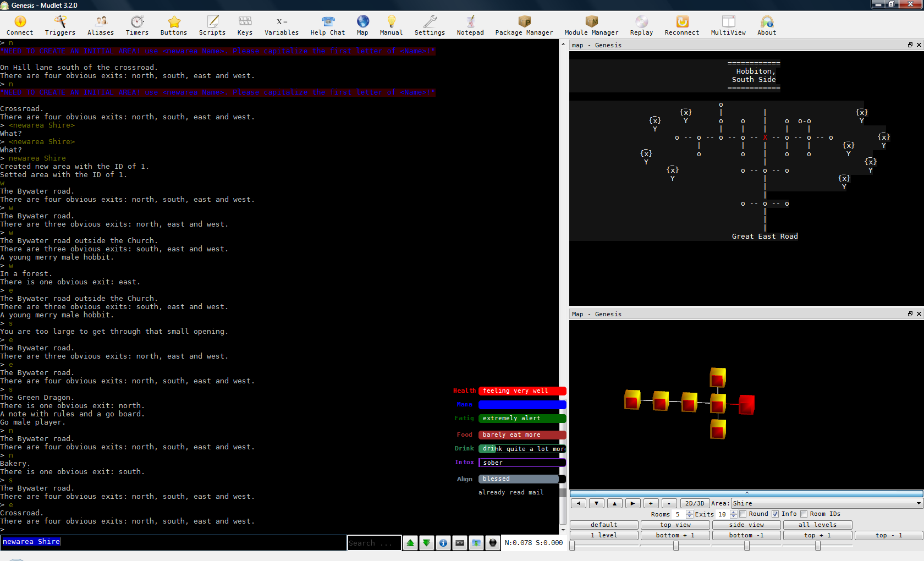Screen dimensions: 924x561
Task: Open the Timers editor
Action: [x=137, y=25]
